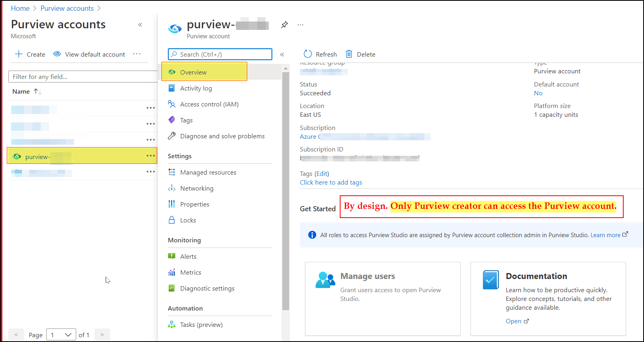Open Access control (IAM)
This screenshot has height=342, width=644.
[x=209, y=104]
